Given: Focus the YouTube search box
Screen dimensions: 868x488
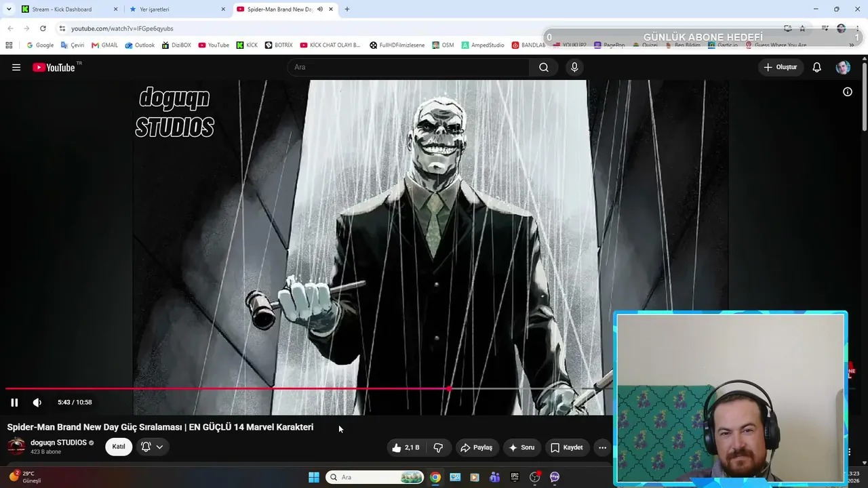Looking at the screenshot, I should tap(409, 67).
